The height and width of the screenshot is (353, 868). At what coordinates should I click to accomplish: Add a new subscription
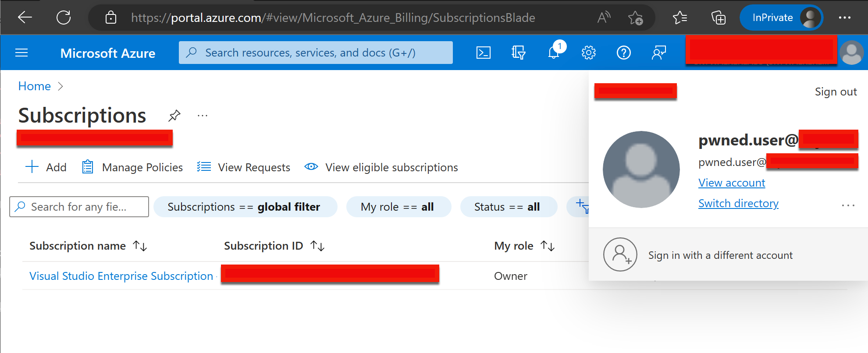point(46,167)
